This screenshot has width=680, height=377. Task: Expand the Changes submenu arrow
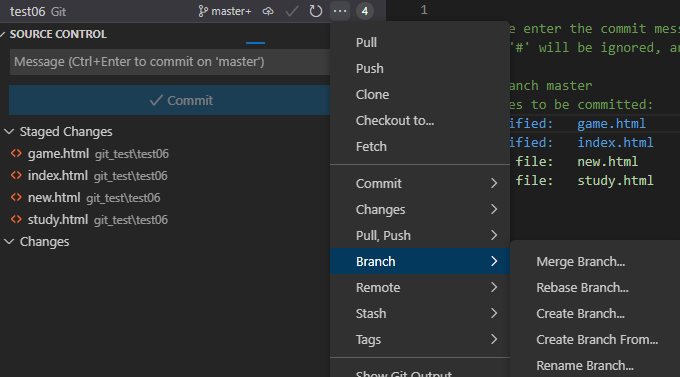(x=494, y=209)
